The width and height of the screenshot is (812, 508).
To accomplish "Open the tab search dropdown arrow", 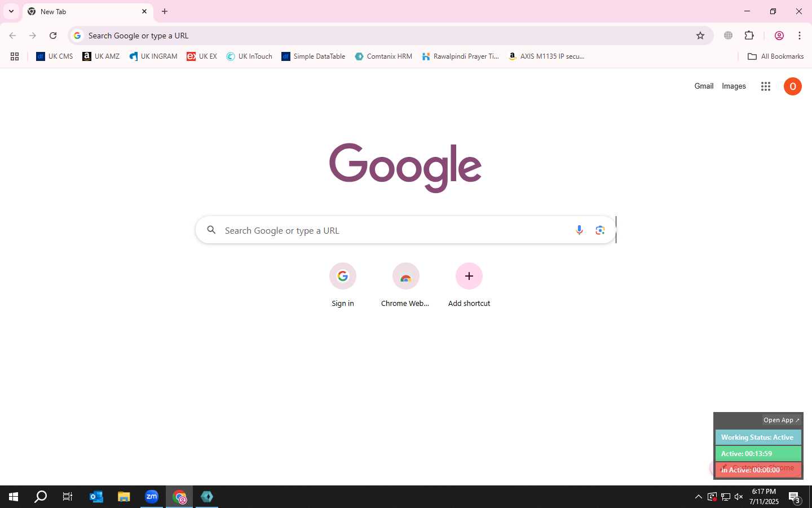I will pos(11,11).
